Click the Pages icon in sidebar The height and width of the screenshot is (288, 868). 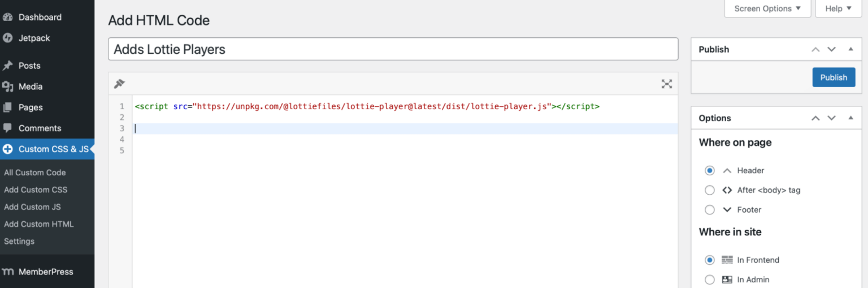click(x=8, y=108)
